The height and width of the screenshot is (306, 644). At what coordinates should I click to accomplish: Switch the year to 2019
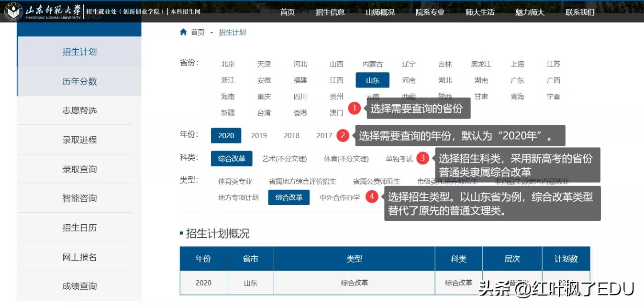pos(258,136)
